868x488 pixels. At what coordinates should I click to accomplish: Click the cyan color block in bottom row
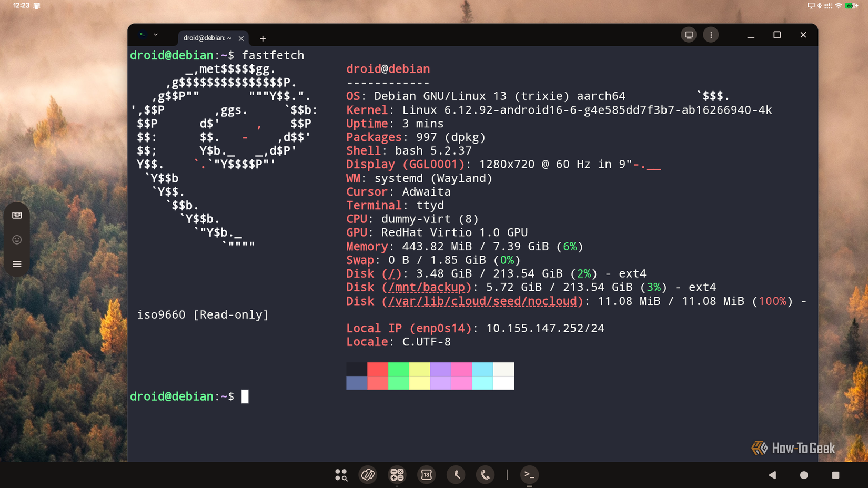[x=482, y=383]
